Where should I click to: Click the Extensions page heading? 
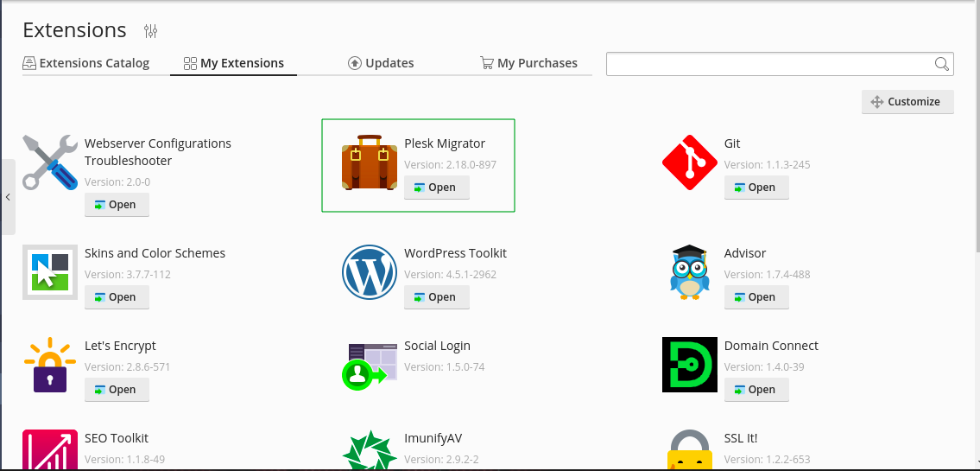(74, 30)
